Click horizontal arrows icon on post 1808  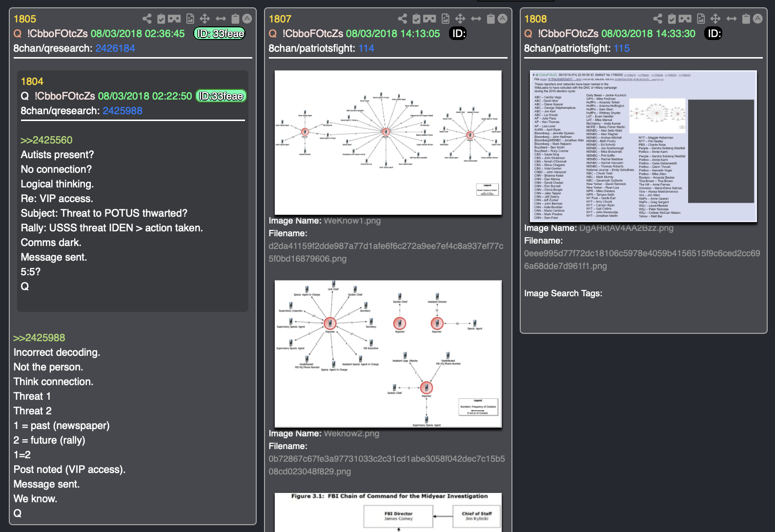732,19
